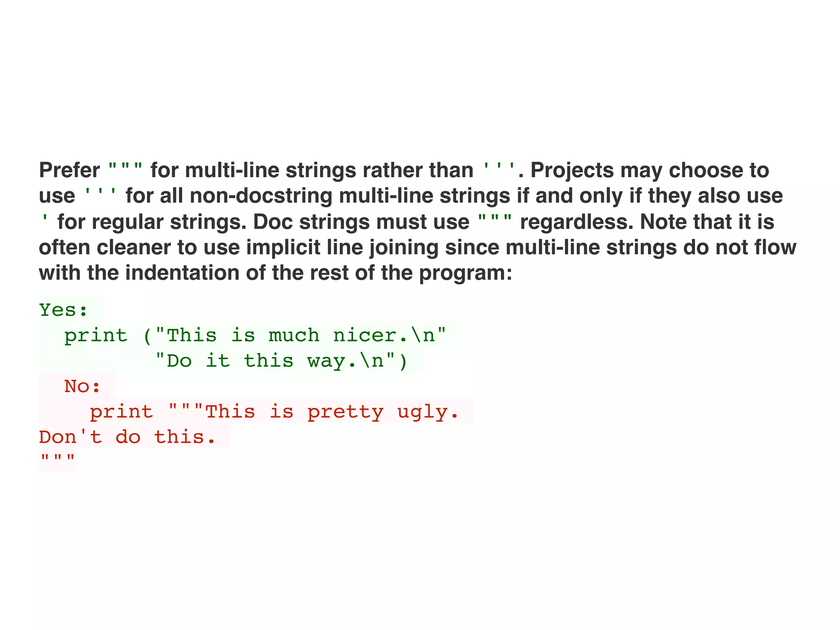
Task: Click the text 'Projects may choose to'
Action: (650, 170)
